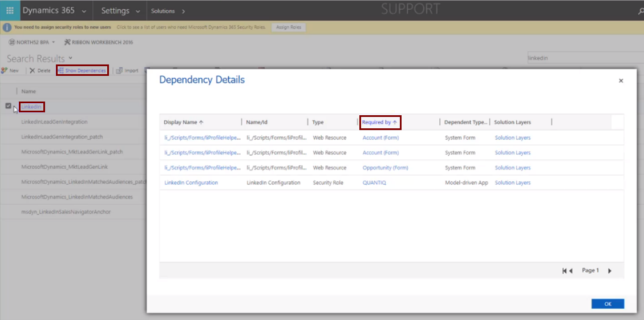Open the LinkedIn solution link

(31, 107)
